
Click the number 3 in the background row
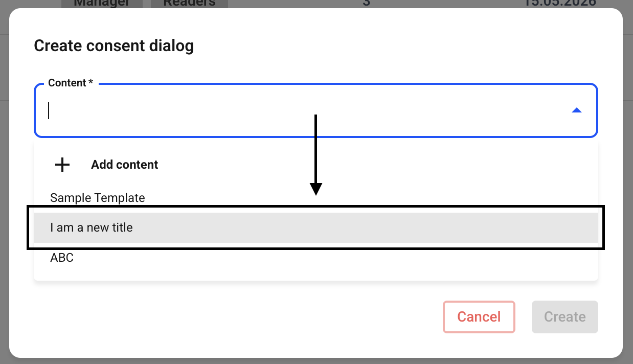(366, 3)
